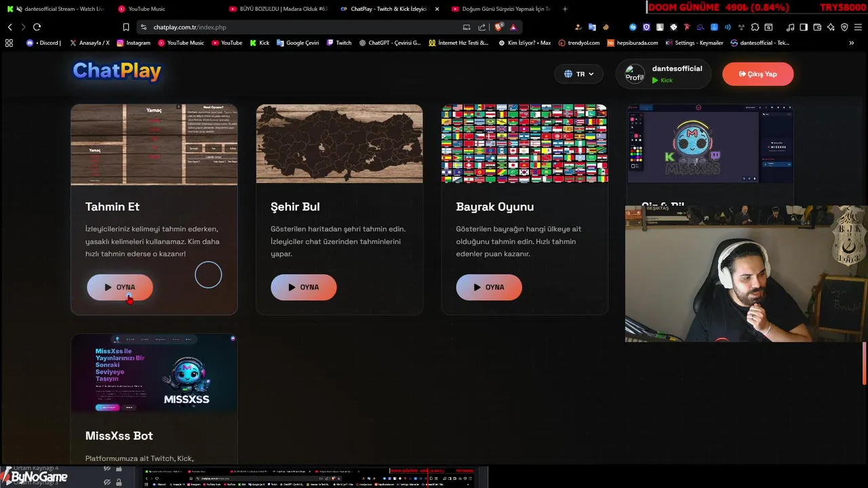Open the Twitch bookmark
868x488 pixels.
coord(339,43)
